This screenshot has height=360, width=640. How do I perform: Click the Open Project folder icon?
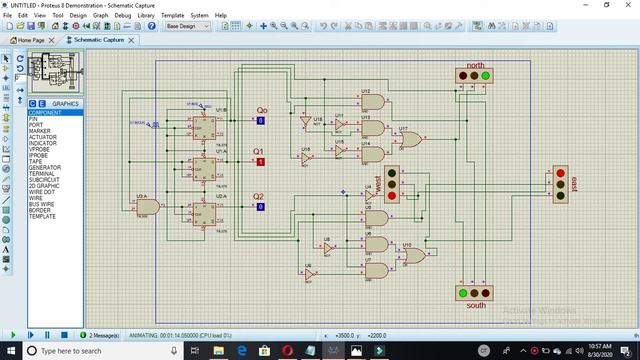20,26
